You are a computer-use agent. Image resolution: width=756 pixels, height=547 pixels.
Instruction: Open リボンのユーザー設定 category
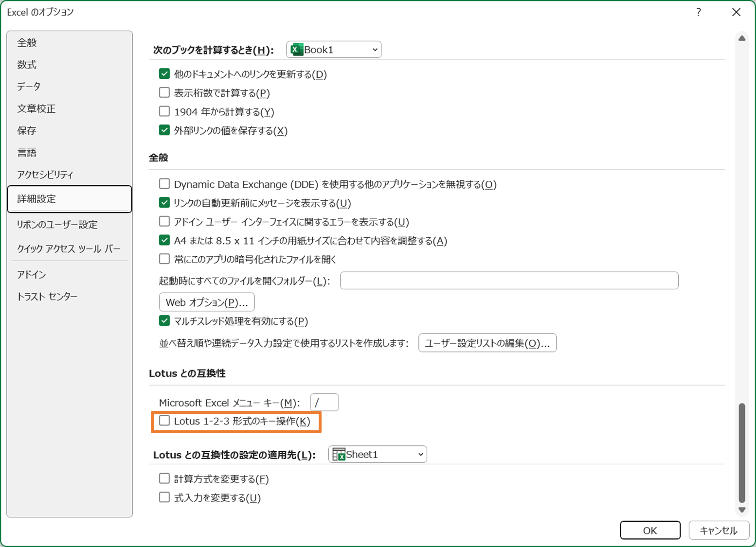click(x=70, y=225)
